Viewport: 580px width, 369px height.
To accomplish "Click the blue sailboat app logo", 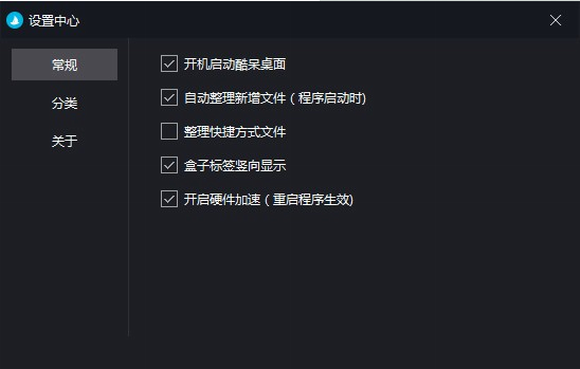I will (15, 20).
